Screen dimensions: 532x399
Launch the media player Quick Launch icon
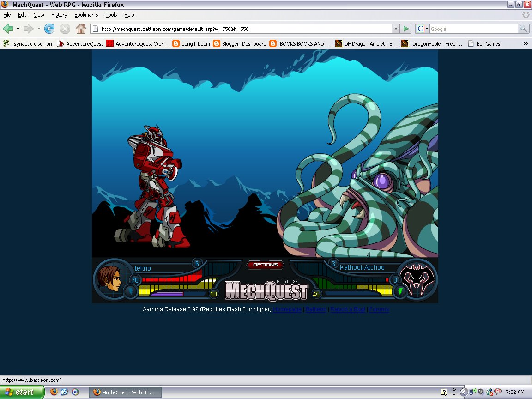(x=75, y=392)
